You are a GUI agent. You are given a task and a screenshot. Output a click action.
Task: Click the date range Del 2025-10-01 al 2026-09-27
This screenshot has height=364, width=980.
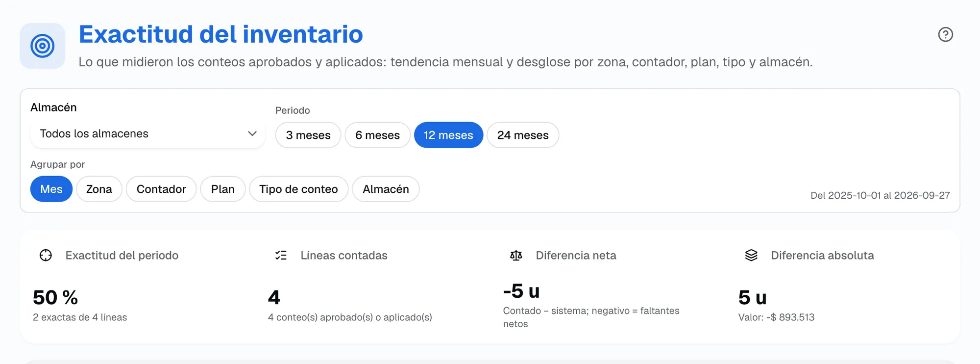click(x=880, y=195)
